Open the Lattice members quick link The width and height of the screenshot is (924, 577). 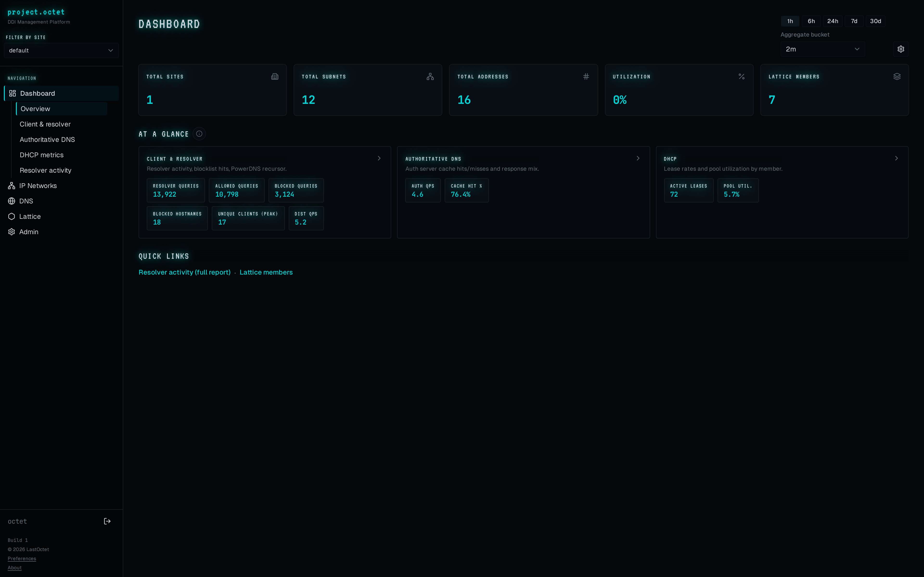266,272
